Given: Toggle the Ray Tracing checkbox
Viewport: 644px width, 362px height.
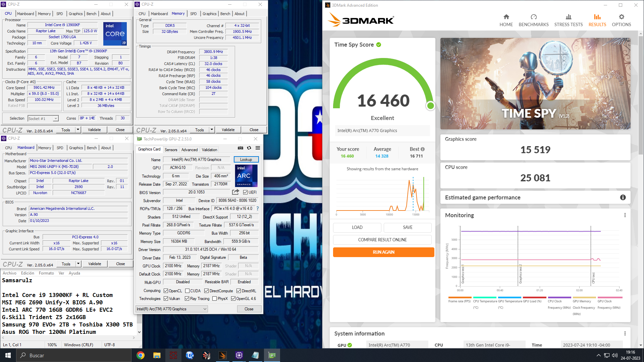Looking at the screenshot, I should [187, 299].
